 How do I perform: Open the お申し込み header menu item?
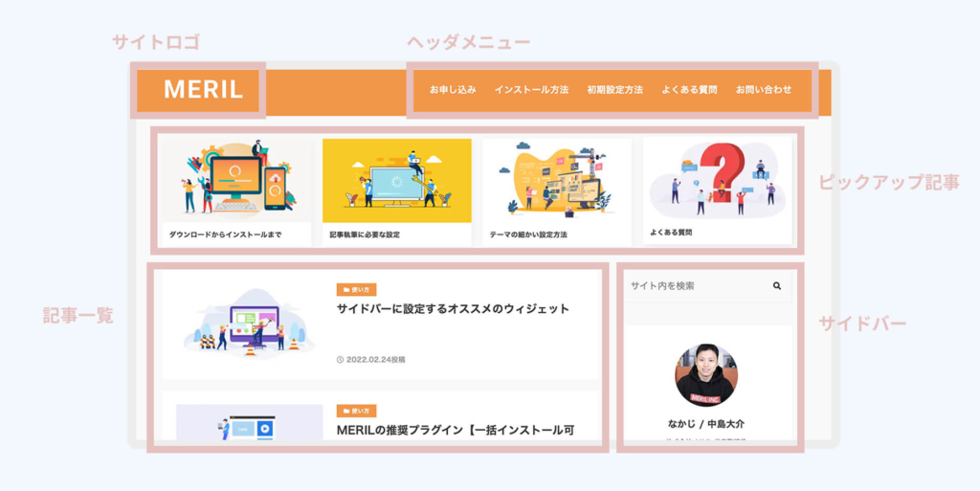(453, 89)
